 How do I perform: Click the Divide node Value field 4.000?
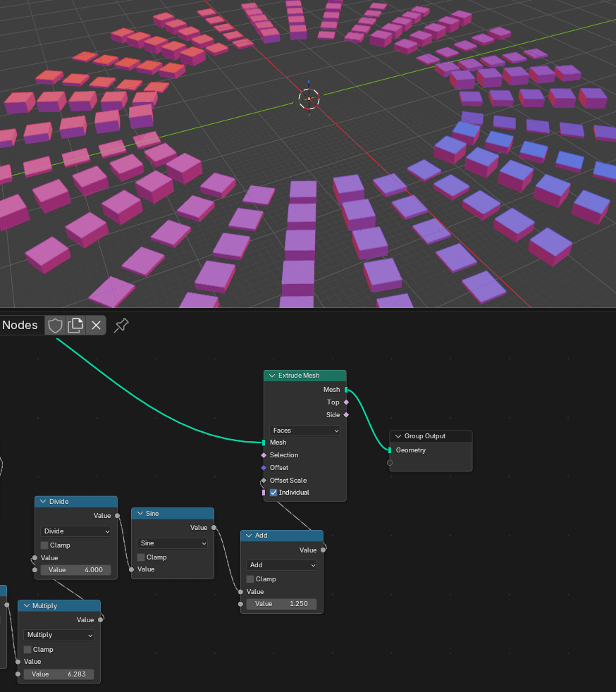coord(75,570)
